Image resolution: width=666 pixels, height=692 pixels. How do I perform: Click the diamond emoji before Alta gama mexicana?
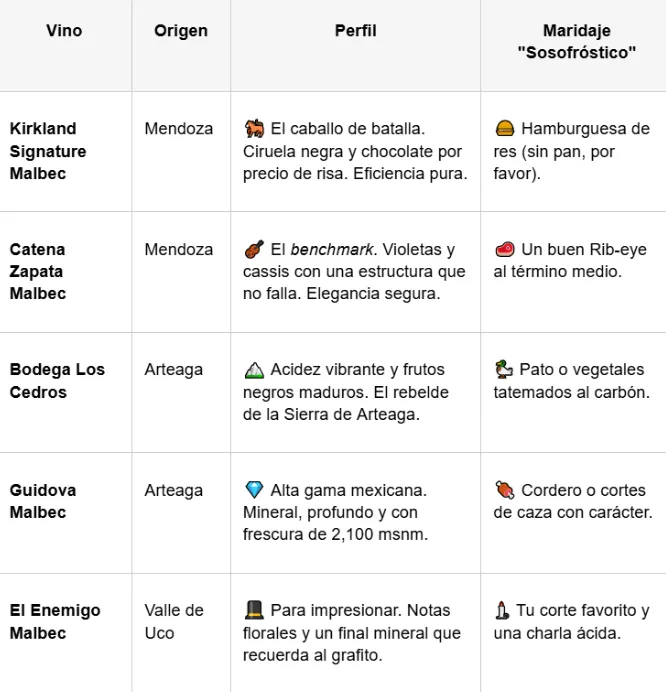tap(253, 490)
